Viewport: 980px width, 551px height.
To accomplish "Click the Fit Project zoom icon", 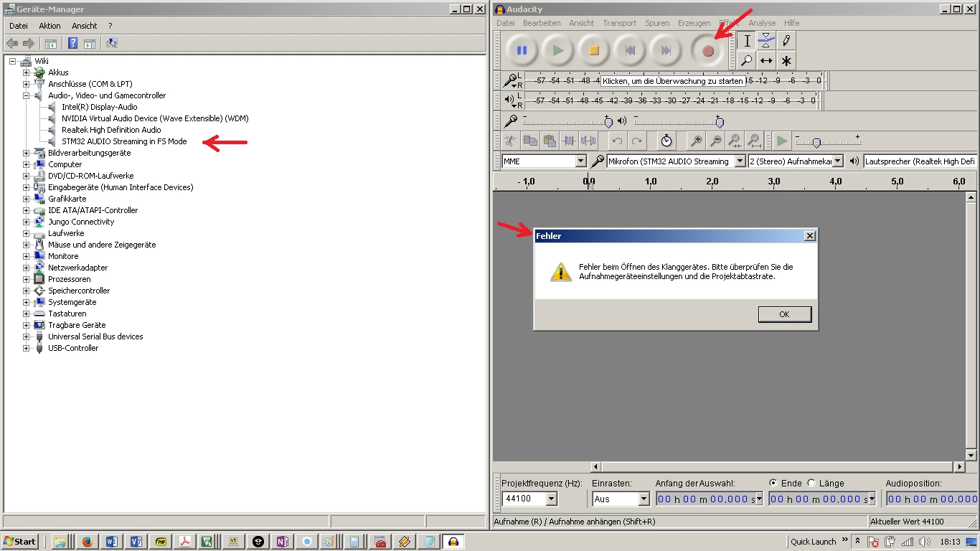I will (754, 141).
